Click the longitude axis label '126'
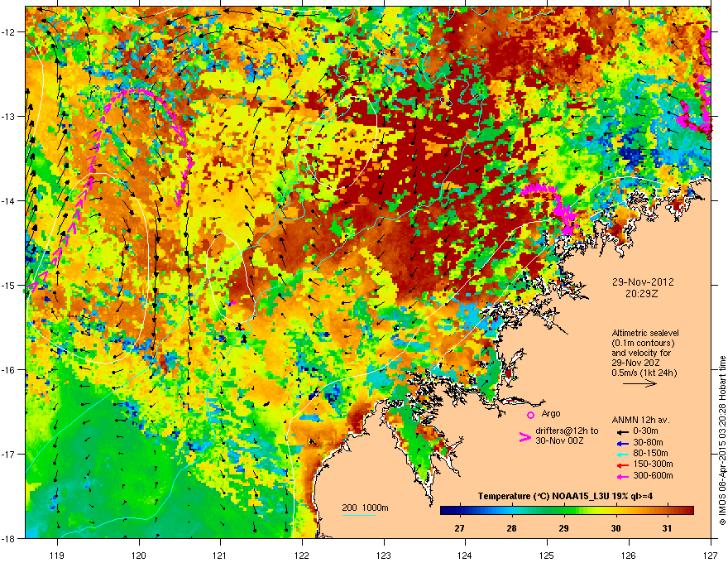The image size is (728, 563). pos(629,555)
